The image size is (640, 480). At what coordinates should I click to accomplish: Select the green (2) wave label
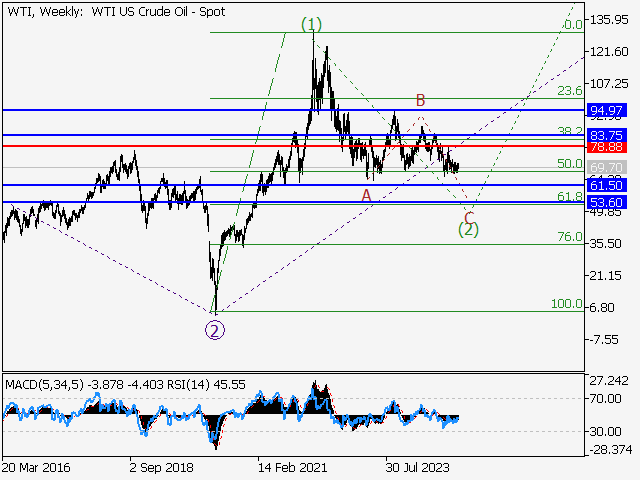[x=468, y=230]
